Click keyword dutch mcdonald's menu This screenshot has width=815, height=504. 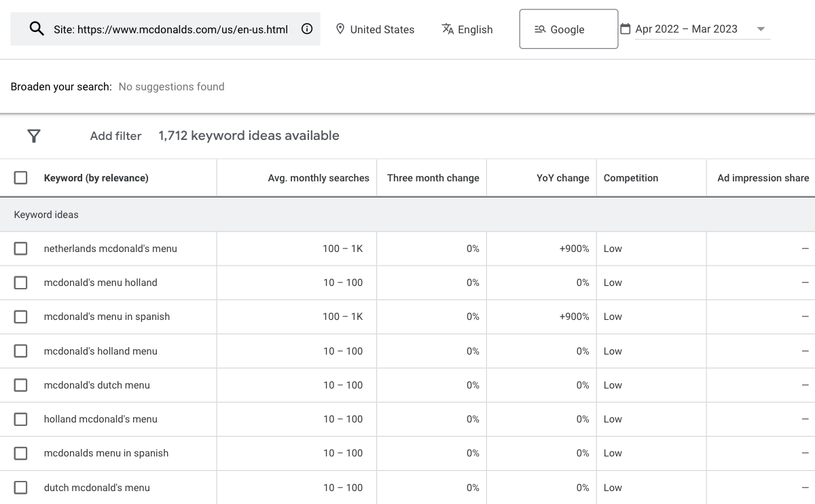(97, 488)
